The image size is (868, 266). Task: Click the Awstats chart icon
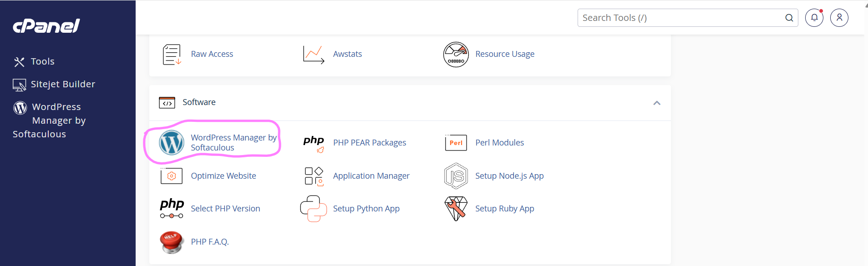click(x=313, y=55)
